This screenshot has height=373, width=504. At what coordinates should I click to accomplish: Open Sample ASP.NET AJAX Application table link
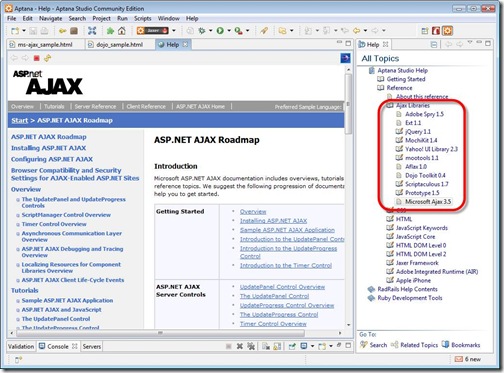(x=287, y=230)
